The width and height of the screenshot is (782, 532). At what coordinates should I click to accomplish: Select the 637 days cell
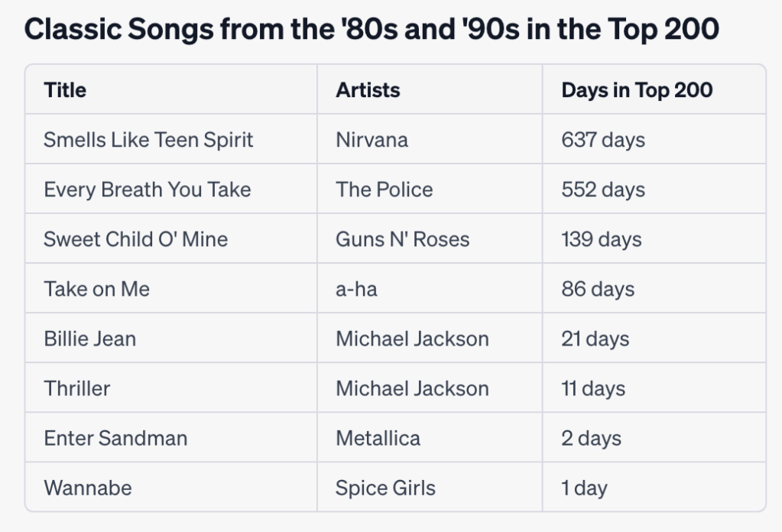pos(603,140)
